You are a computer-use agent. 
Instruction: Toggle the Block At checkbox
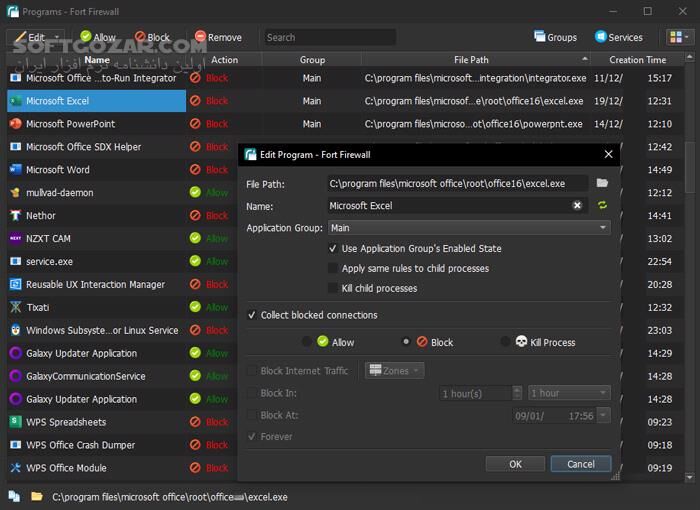(252, 415)
